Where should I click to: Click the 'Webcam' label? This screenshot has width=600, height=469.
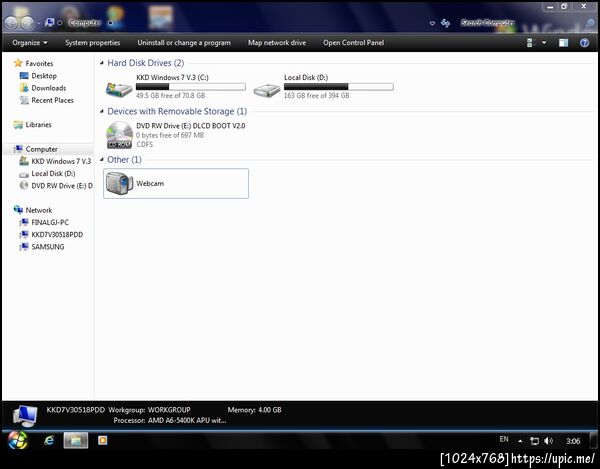point(150,183)
